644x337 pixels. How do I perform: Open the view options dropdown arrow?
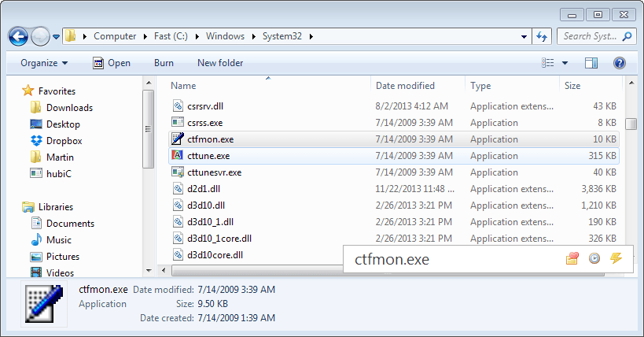(565, 63)
